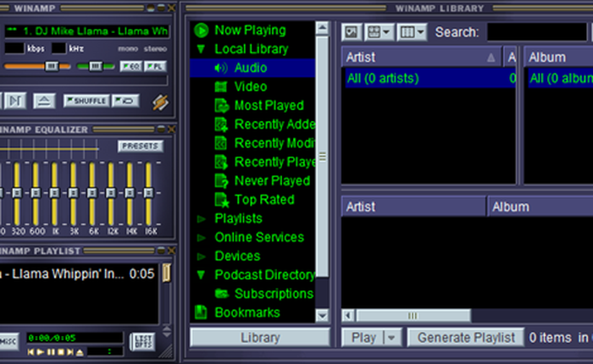The width and height of the screenshot is (593, 364).
Task: Click the orange volume slider handle
Action: (x=52, y=67)
